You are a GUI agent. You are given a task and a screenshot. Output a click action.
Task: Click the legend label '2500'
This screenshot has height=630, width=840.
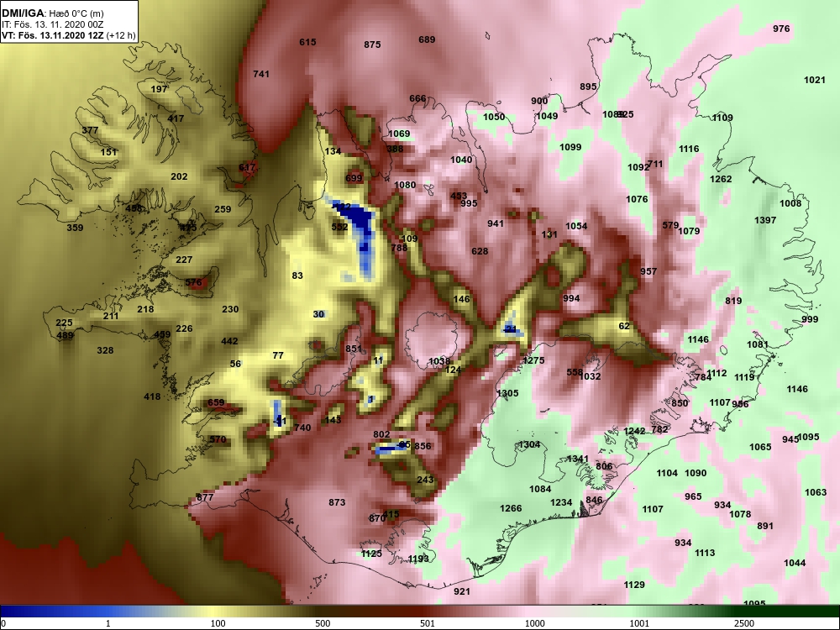pos(744,623)
